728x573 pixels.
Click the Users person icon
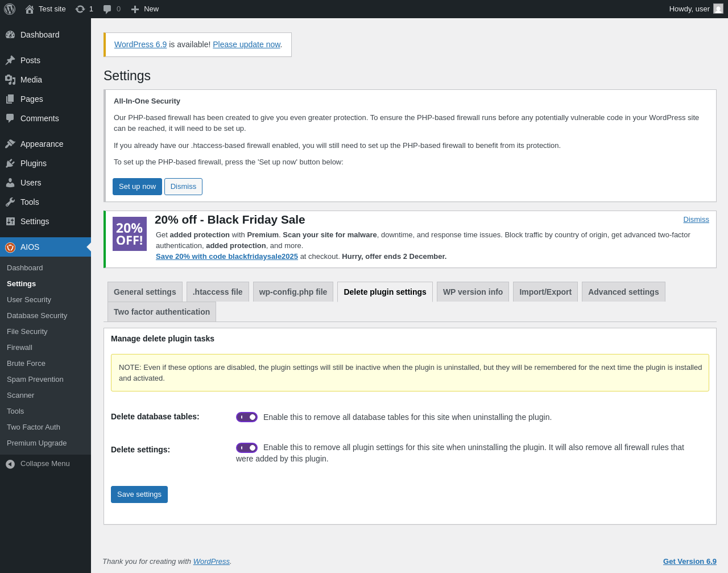(x=10, y=183)
